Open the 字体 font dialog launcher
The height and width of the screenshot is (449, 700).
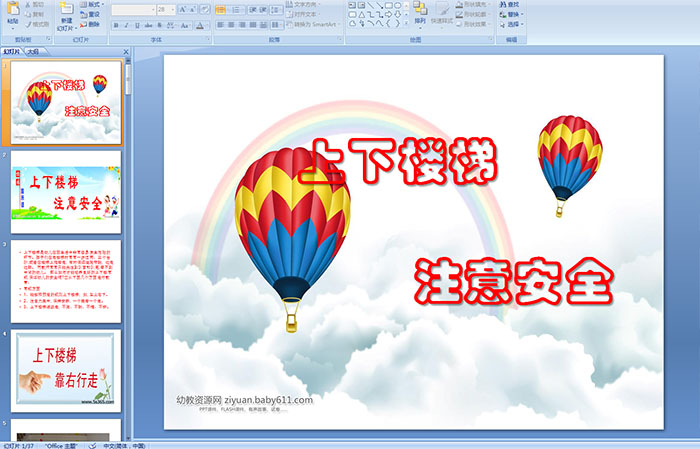208,39
